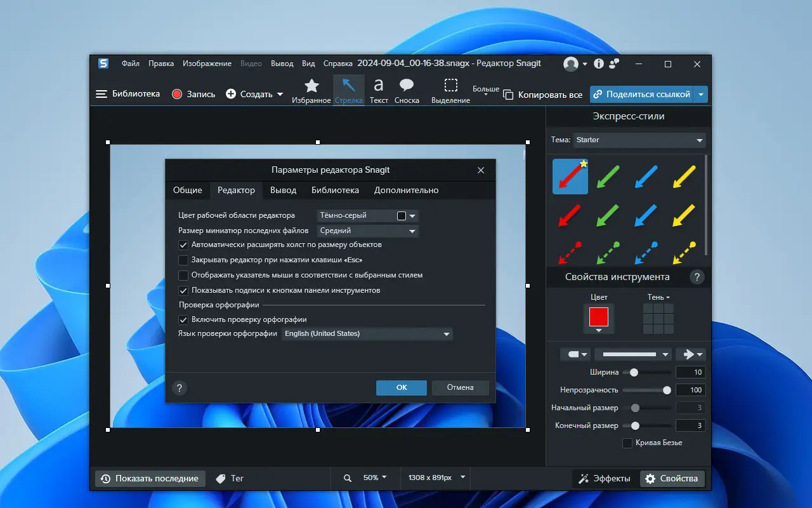Choose the starred red arrow quick style
The image size is (812, 508).
570,177
